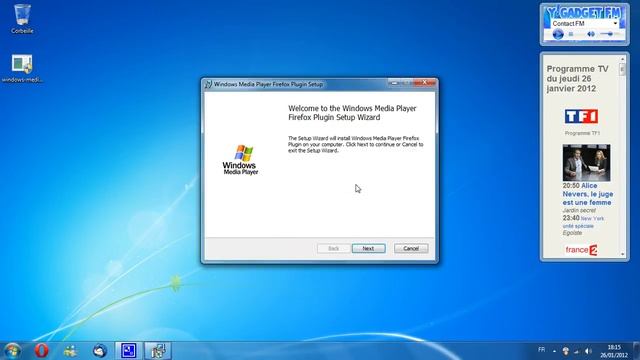Click the scroll up arrow in Programme TV gadget
This screenshot has width=640, height=360.
(x=623, y=59)
